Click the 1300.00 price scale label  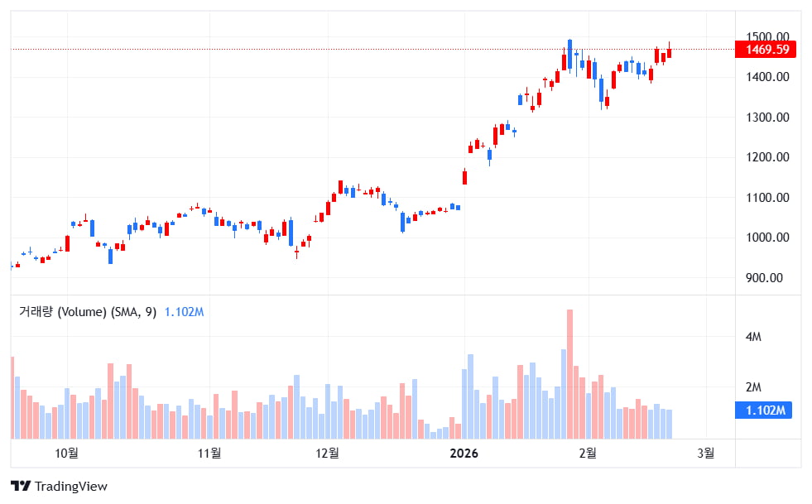coord(765,117)
